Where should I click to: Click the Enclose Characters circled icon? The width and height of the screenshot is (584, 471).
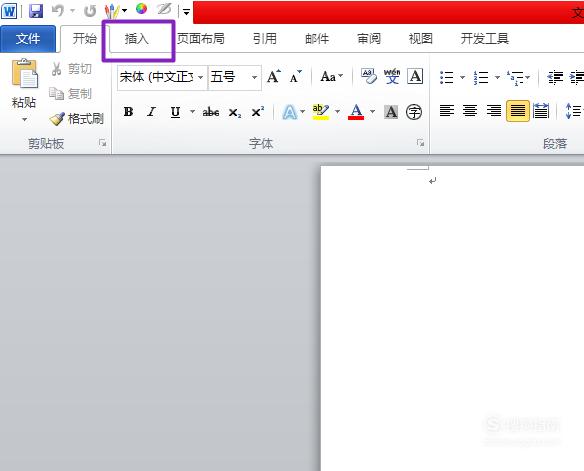coord(413,112)
